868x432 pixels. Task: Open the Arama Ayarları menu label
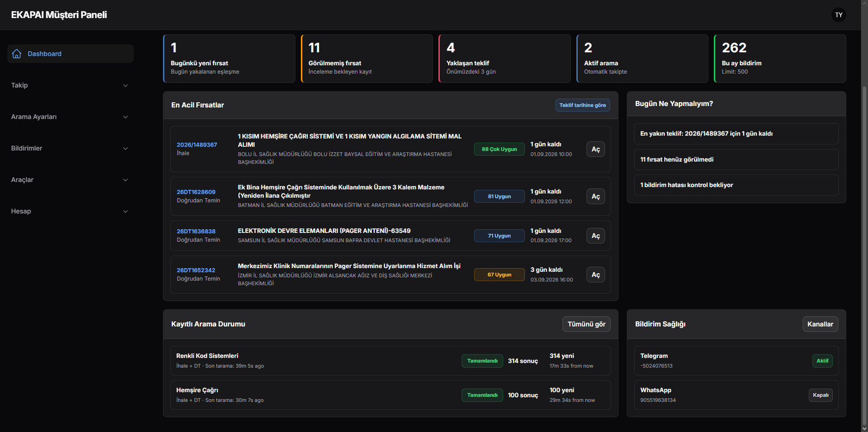tap(34, 117)
